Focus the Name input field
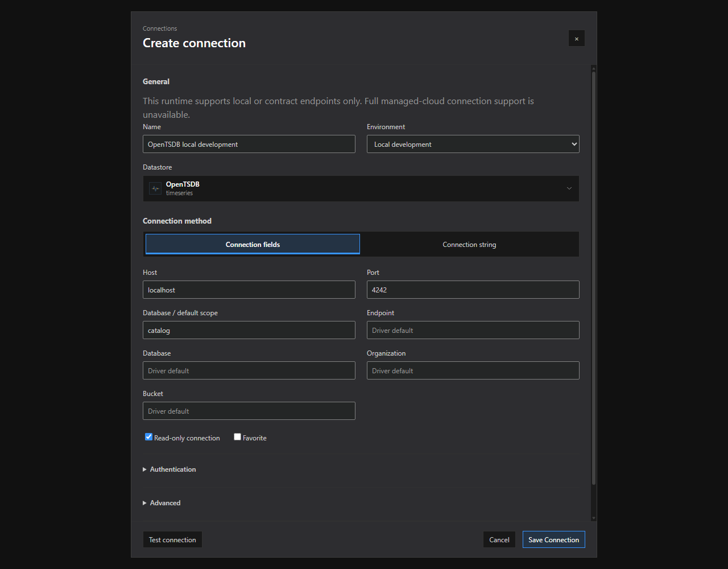Viewport: 728px width, 569px height. click(249, 144)
